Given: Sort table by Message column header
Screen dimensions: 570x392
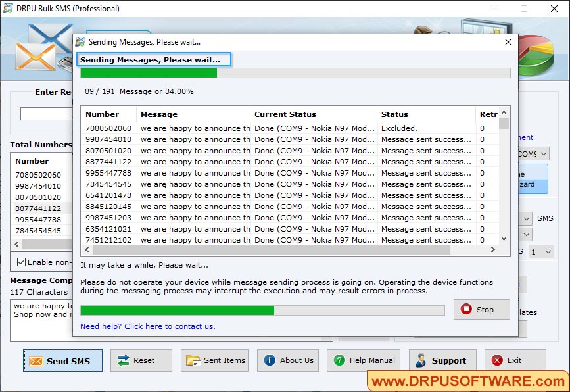Looking at the screenshot, I should [x=193, y=114].
